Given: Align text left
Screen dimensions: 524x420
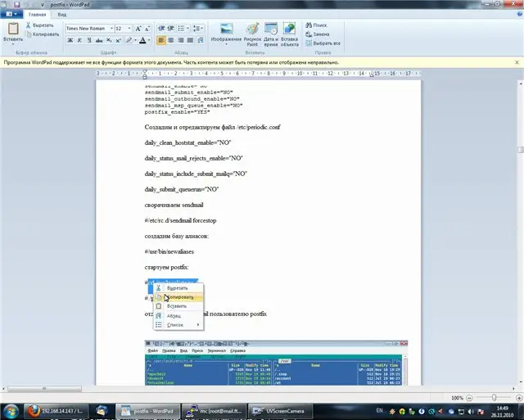Looking at the screenshot, I should [x=161, y=40].
